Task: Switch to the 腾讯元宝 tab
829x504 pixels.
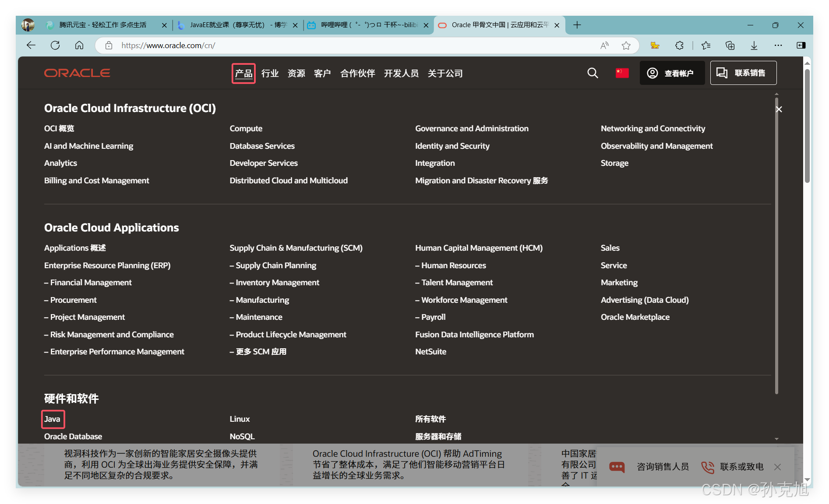Action: (x=102, y=25)
